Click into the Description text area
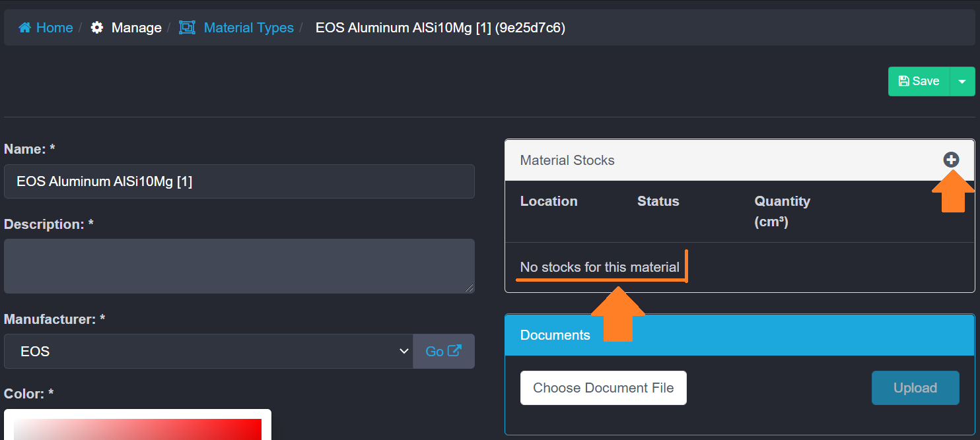This screenshot has height=440, width=980. point(239,266)
